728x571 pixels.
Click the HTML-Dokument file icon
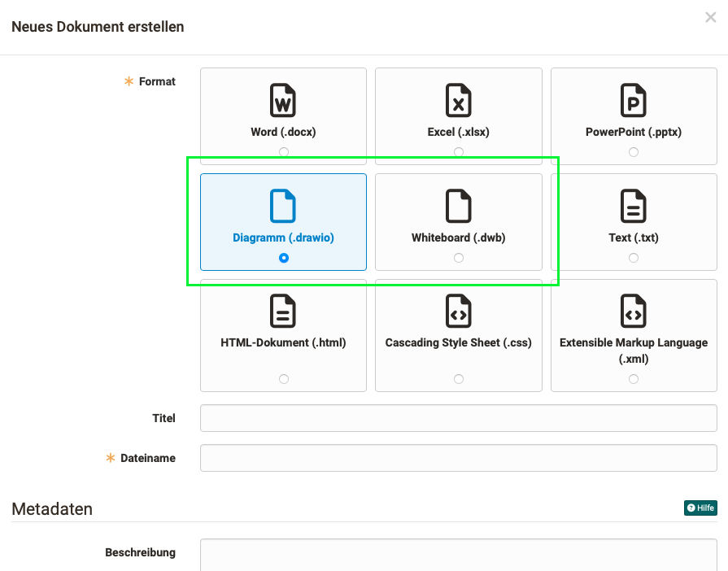tap(283, 312)
